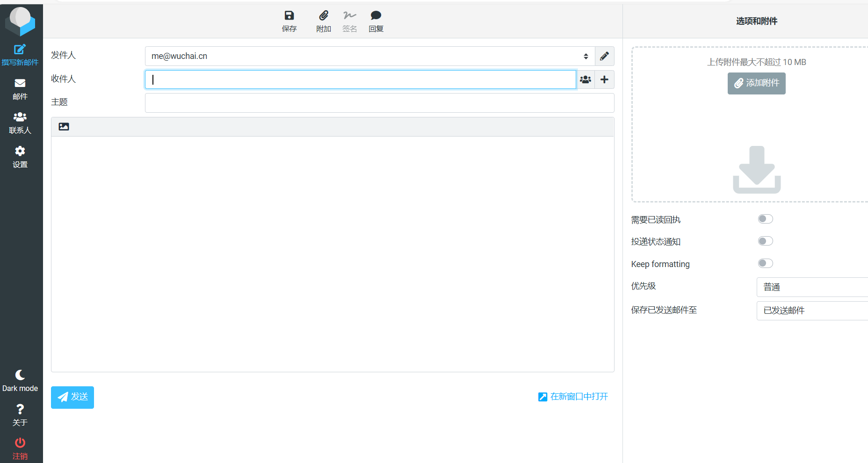Open 联系人 Contacts in the sidebar
The image size is (868, 463).
(x=20, y=123)
